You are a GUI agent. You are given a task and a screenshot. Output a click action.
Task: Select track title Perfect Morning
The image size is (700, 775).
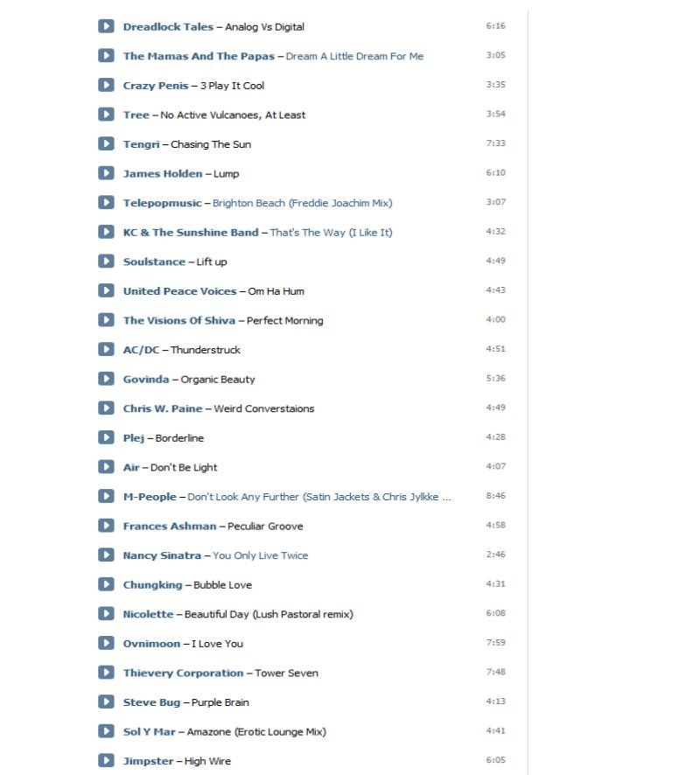[284, 320]
